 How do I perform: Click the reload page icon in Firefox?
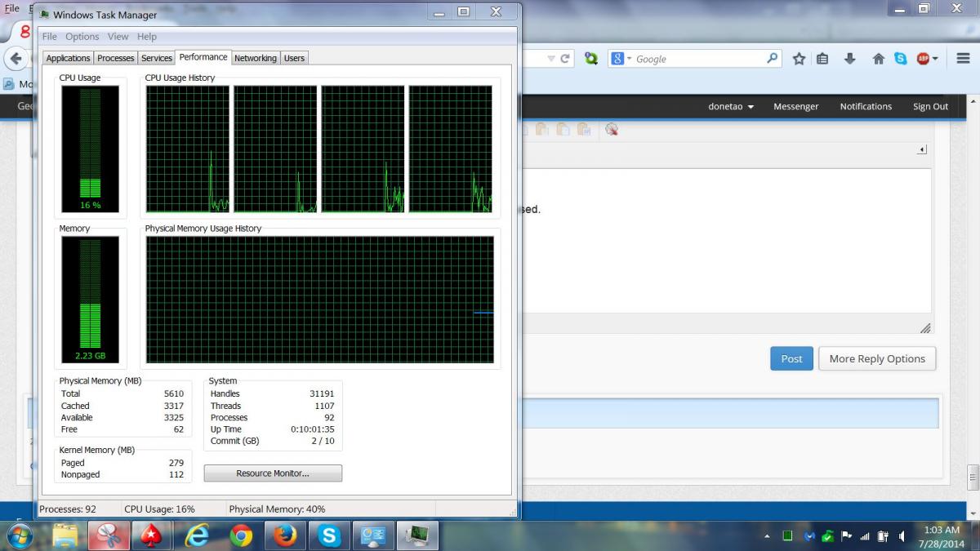click(564, 59)
